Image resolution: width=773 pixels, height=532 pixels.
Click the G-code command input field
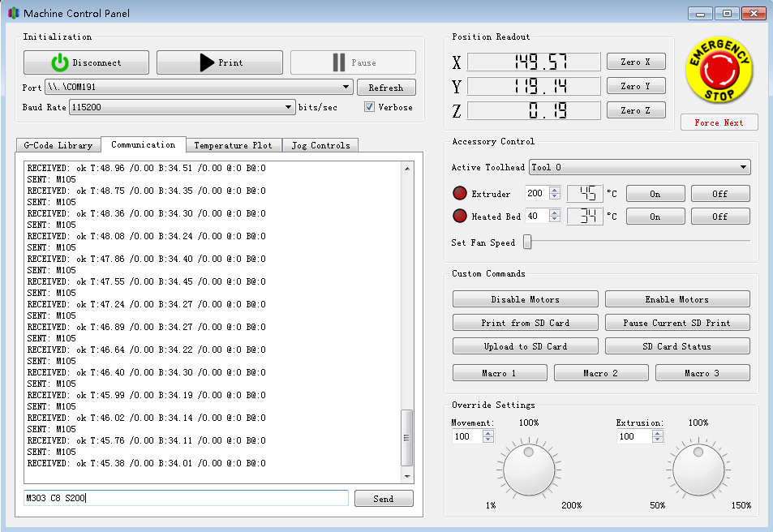pyautogui.click(x=186, y=498)
